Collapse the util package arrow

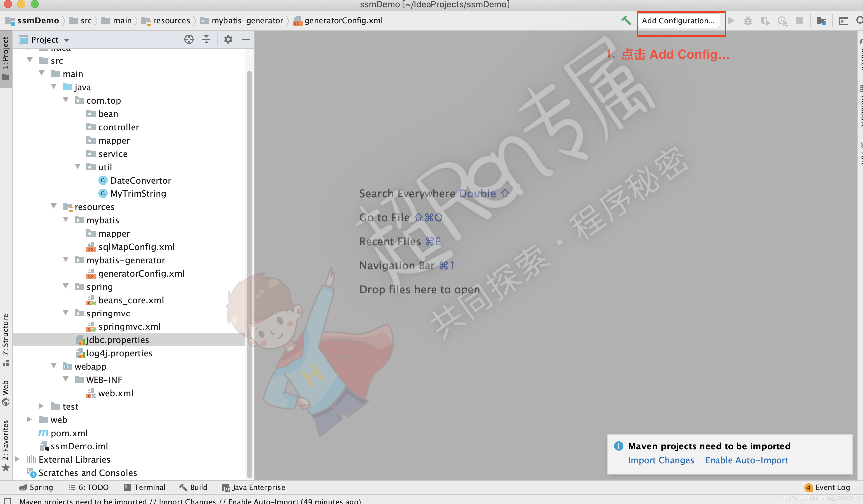78,166
